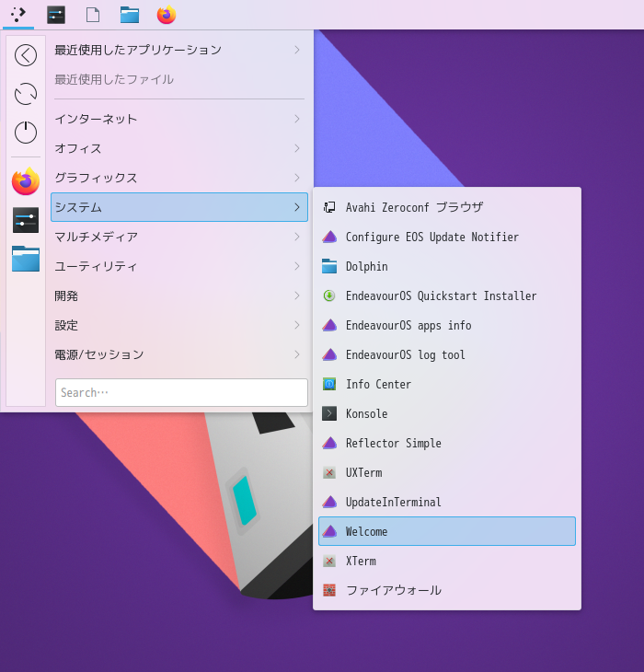Click the UpdateInTerminal icon
This screenshot has width=644, height=672.
pyautogui.click(x=329, y=502)
